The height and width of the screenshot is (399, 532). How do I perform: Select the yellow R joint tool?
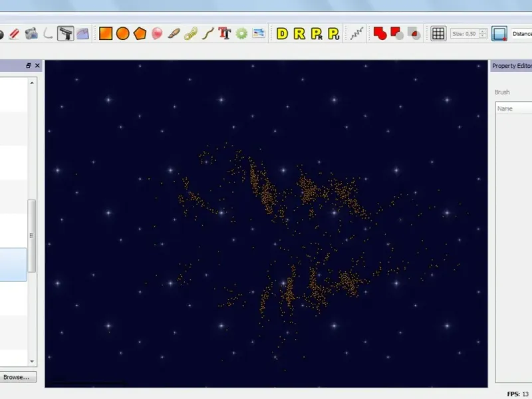[299, 34]
